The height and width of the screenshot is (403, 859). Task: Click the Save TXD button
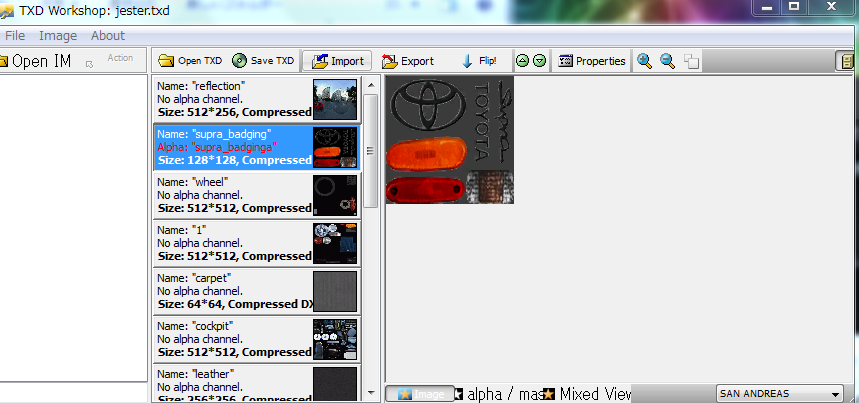coord(263,61)
